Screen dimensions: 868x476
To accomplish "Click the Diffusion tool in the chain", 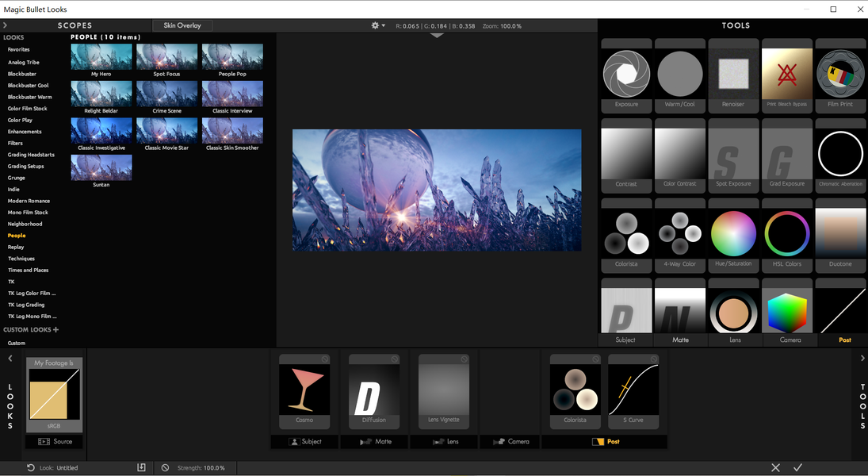I will click(x=373, y=392).
